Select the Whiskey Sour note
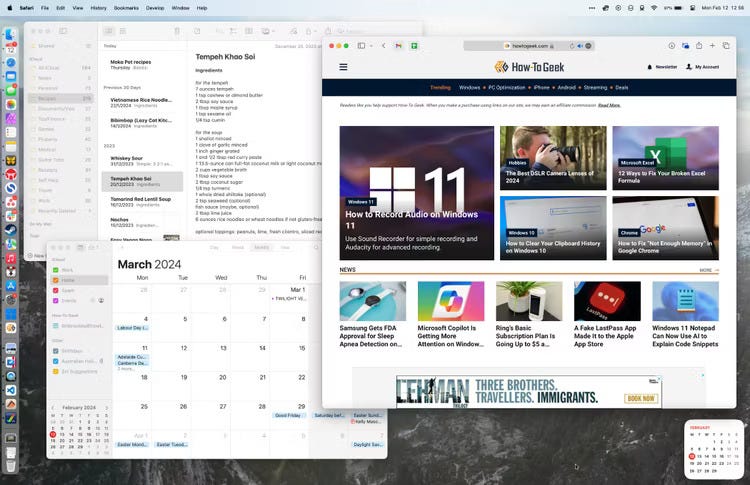 pos(142,161)
